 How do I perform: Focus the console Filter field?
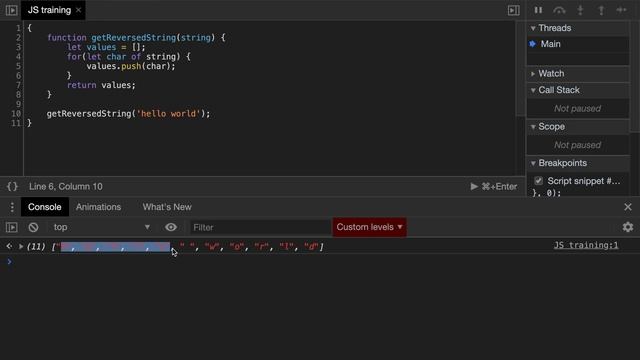click(x=260, y=227)
